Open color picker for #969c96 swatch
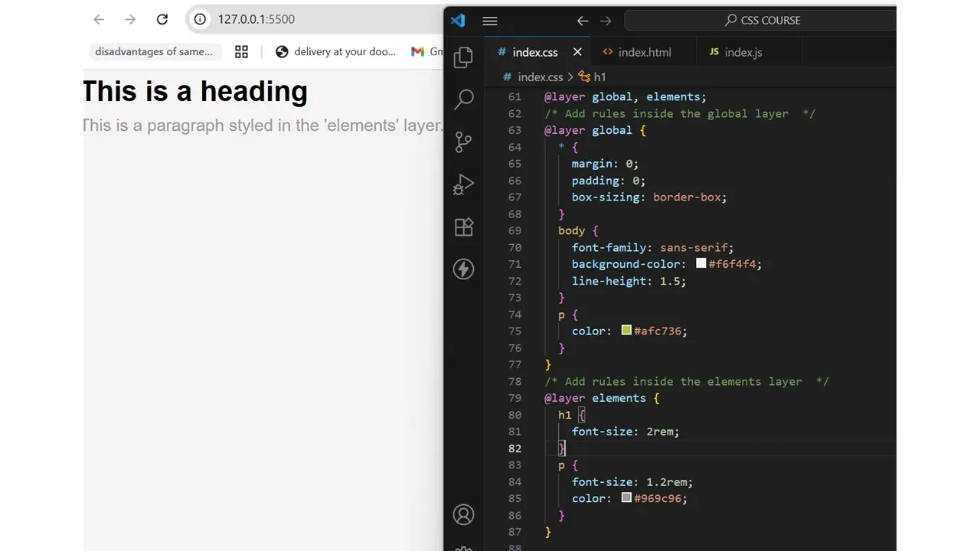The width and height of the screenshot is (980, 551). coord(626,498)
